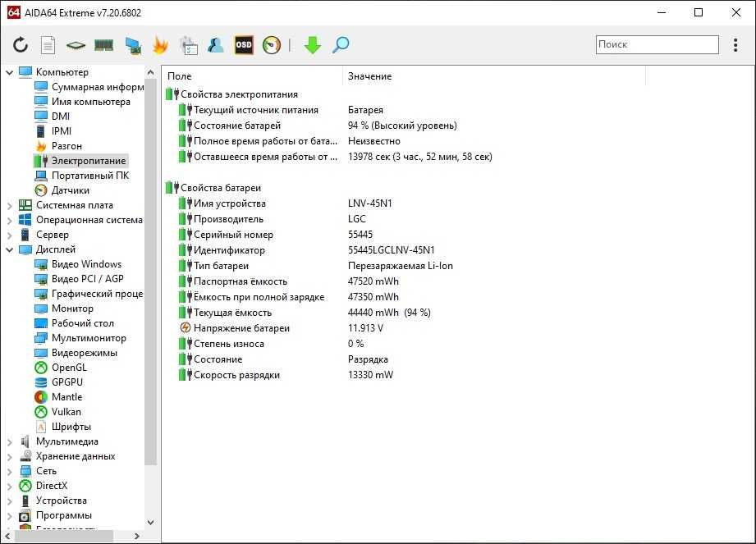Expand the Программы tree node
Image resolution: width=756 pixels, height=544 pixels.
[x=9, y=516]
